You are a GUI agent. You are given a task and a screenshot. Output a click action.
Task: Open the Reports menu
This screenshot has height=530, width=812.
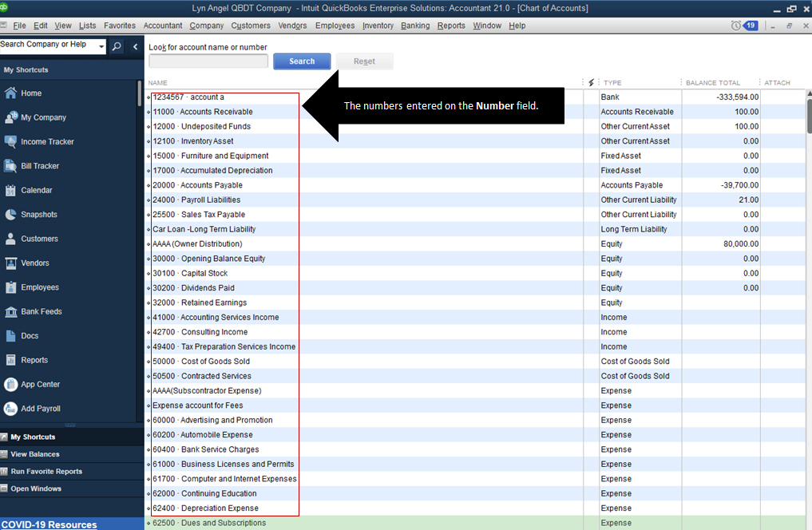[451, 26]
